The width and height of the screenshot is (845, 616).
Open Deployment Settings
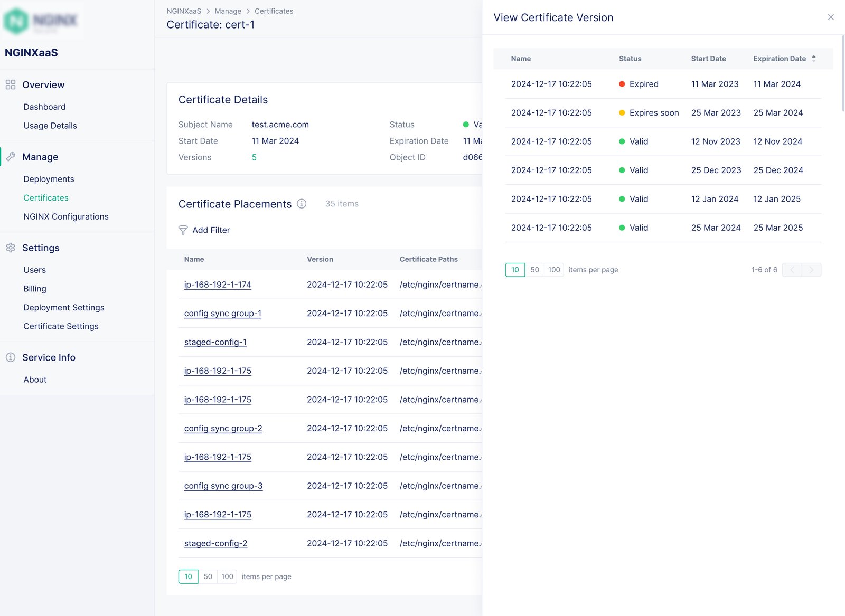pos(64,307)
